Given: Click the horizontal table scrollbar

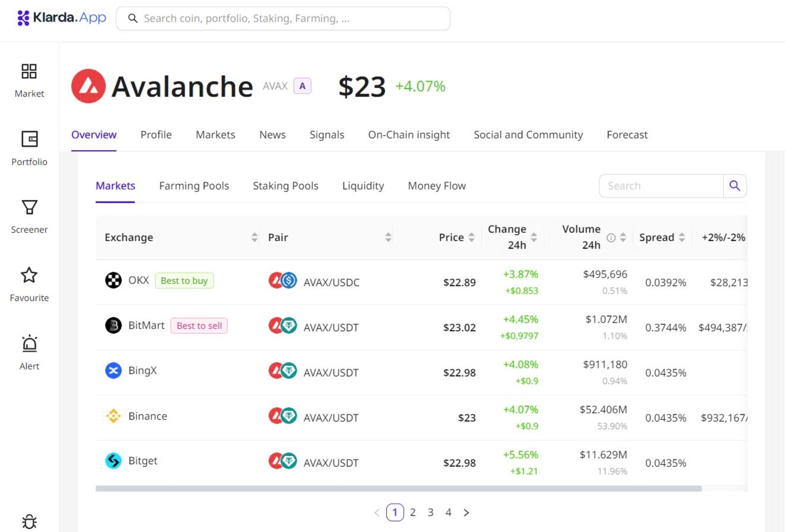Looking at the screenshot, I should [398, 488].
